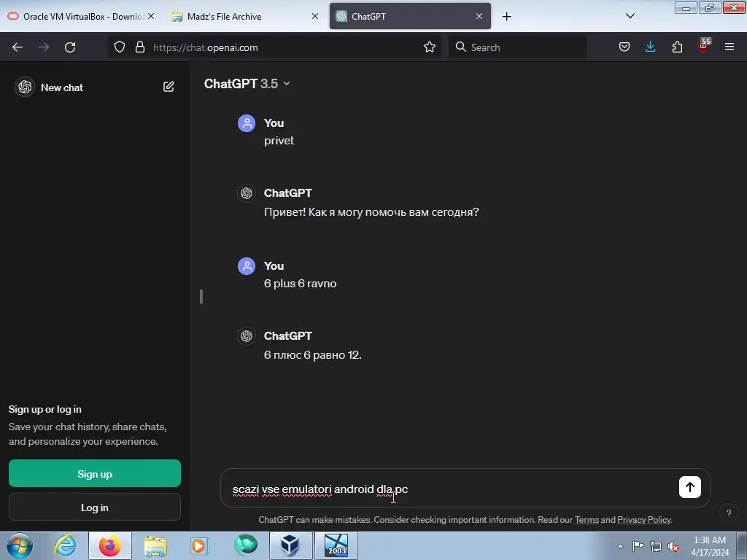
Task: Open tracking protection shield icon
Action: tap(120, 47)
